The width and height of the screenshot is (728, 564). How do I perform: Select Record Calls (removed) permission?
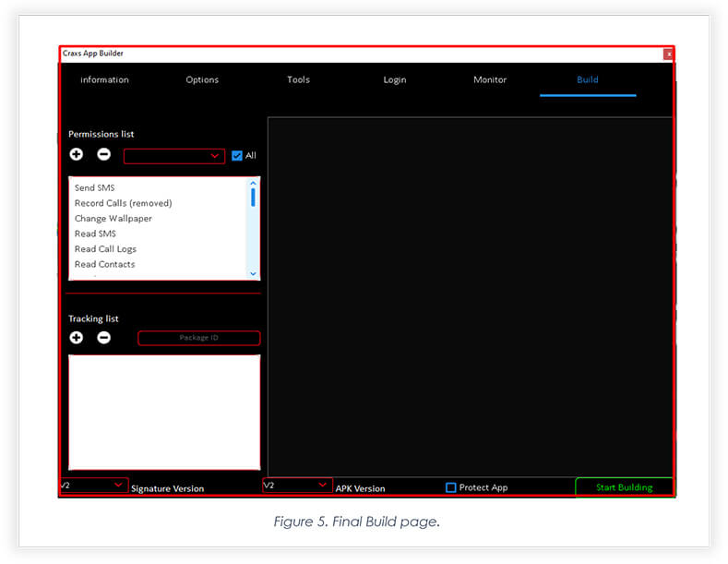tap(123, 203)
